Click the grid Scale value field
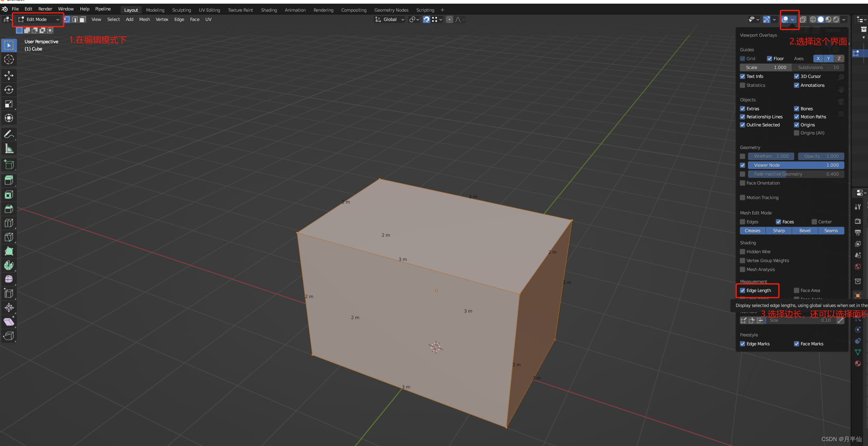868x446 pixels. coord(766,67)
